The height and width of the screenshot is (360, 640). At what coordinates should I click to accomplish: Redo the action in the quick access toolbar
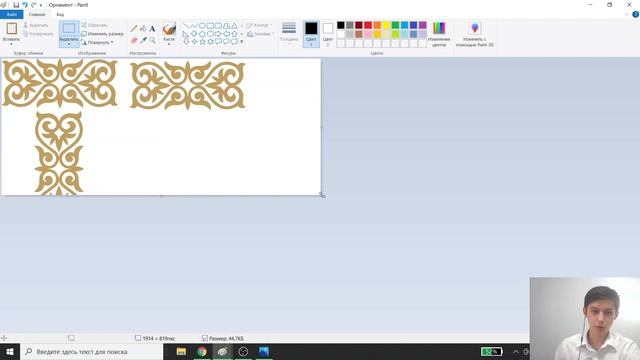33,5
